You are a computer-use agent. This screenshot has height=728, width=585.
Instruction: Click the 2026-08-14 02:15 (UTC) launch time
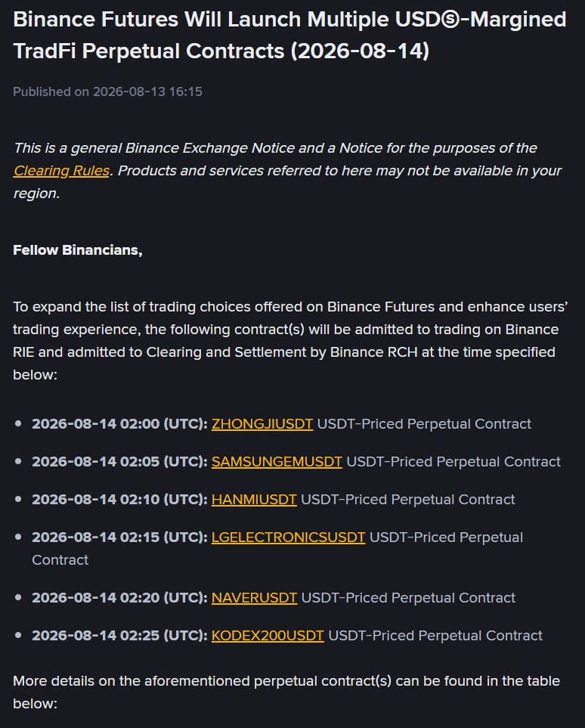tap(119, 537)
